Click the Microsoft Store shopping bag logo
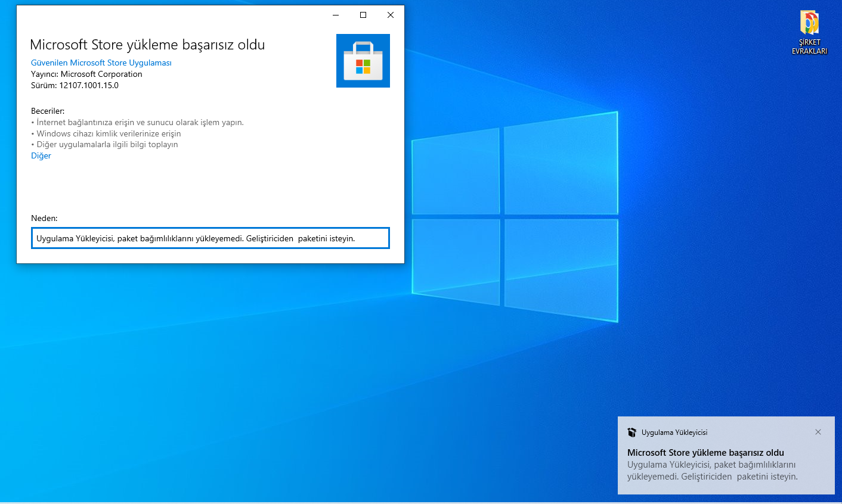The image size is (842, 504). (x=363, y=61)
